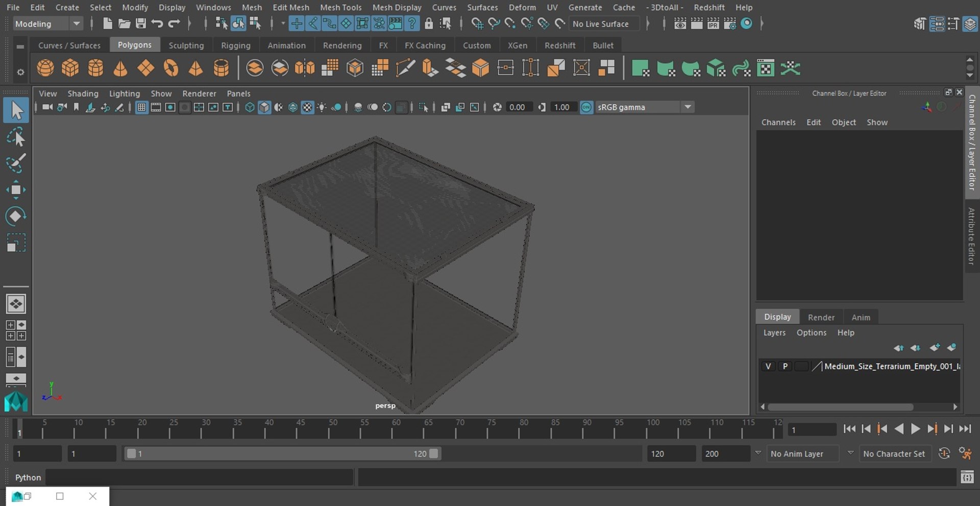
Task: Click the layer editor horizontal scrollbar
Action: coord(840,407)
